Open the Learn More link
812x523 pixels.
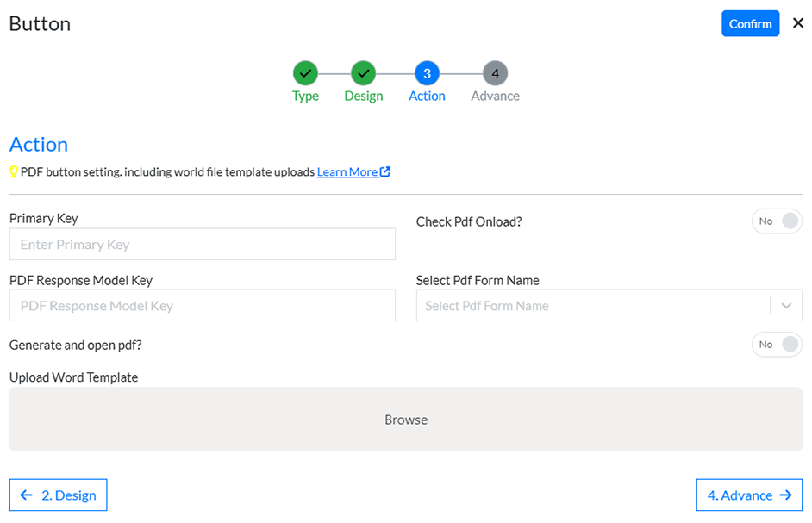[x=347, y=172]
